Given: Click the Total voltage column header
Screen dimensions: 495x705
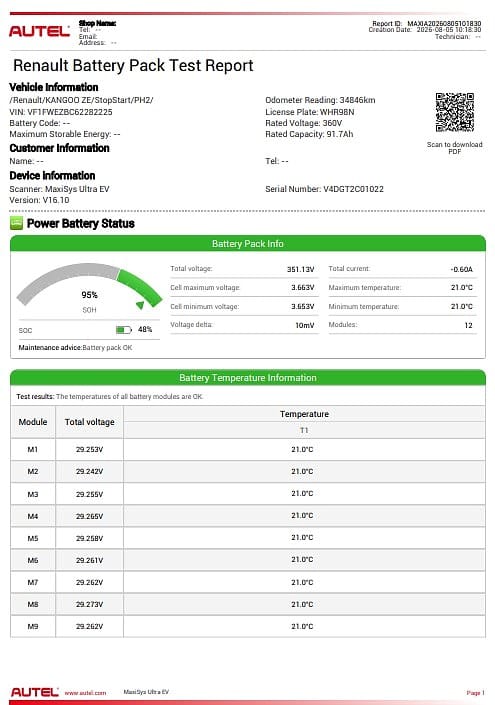Looking at the screenshot, I should (x=89, y=422).
